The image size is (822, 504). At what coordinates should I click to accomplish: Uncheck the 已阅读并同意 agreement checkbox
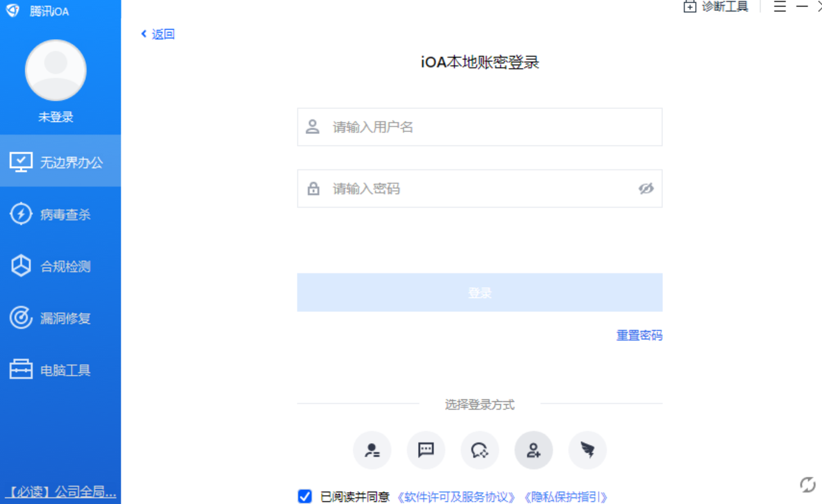[305, 496]
